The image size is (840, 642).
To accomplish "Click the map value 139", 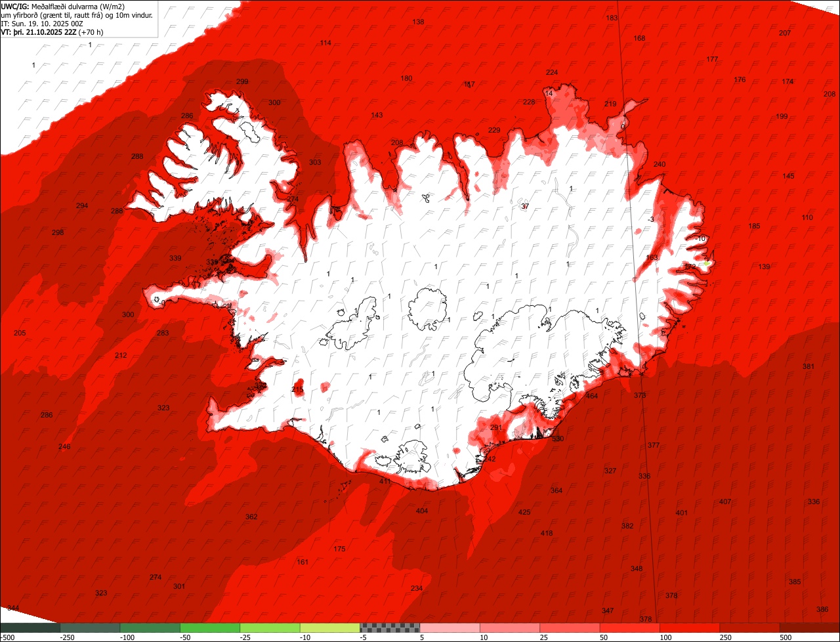I will [765, 267].
